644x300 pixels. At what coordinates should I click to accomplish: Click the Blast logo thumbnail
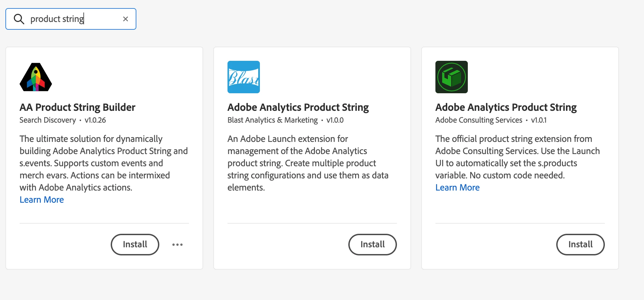pyautogui.click(x=244, y=77)
